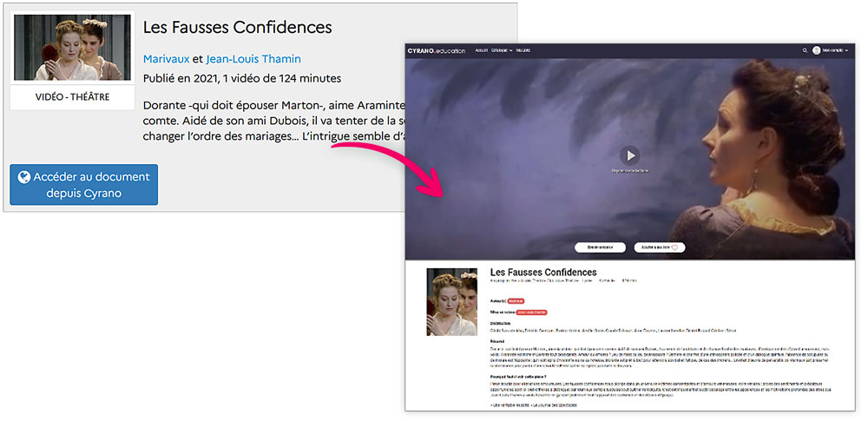Click the user avatar icon in Cyrano navbar
This screenshot has height=421, width=868.
pyautogui.click(x=817, y=50)
